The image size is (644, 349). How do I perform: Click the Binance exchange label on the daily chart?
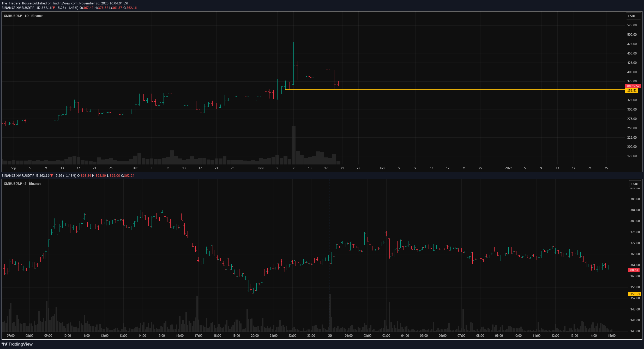[37, 16]
